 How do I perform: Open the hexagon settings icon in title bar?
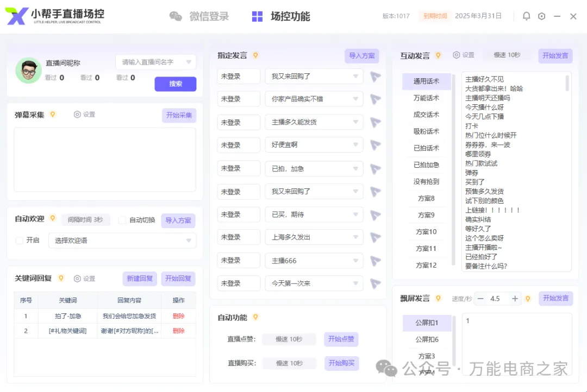[x=541, y=16]
